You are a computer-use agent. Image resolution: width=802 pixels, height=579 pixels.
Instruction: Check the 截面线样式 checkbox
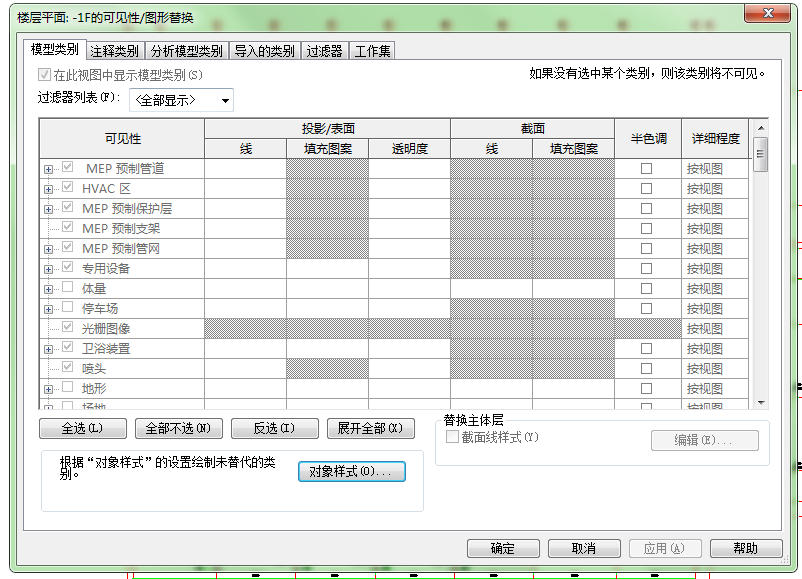452,437
